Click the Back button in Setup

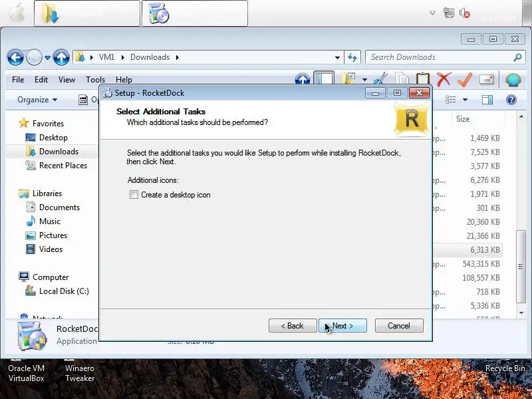293,326
